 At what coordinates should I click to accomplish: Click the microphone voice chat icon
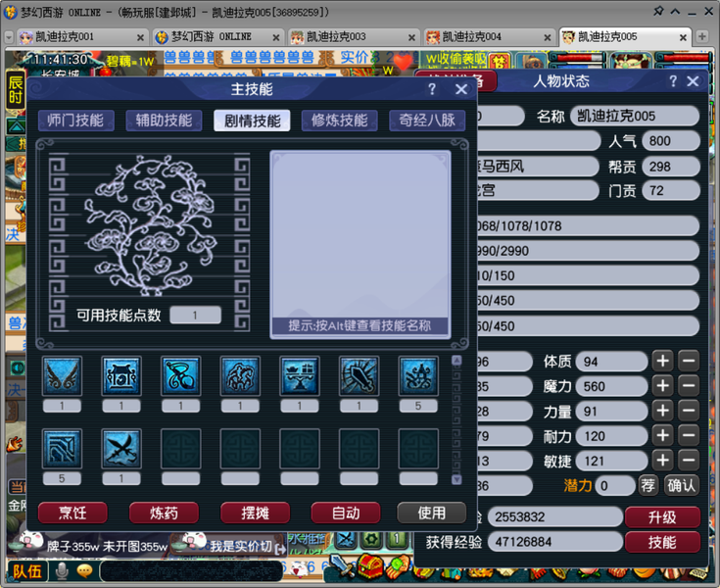click(x=62, y=571)
